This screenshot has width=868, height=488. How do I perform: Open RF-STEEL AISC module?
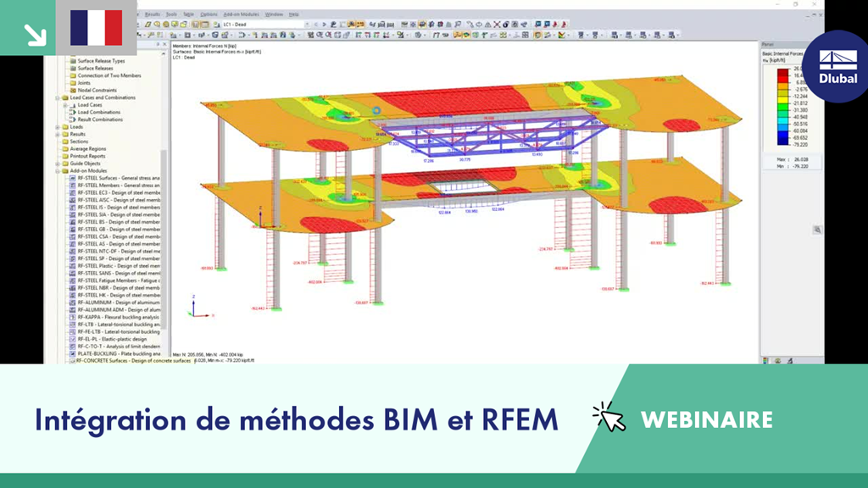coord(119,200)
